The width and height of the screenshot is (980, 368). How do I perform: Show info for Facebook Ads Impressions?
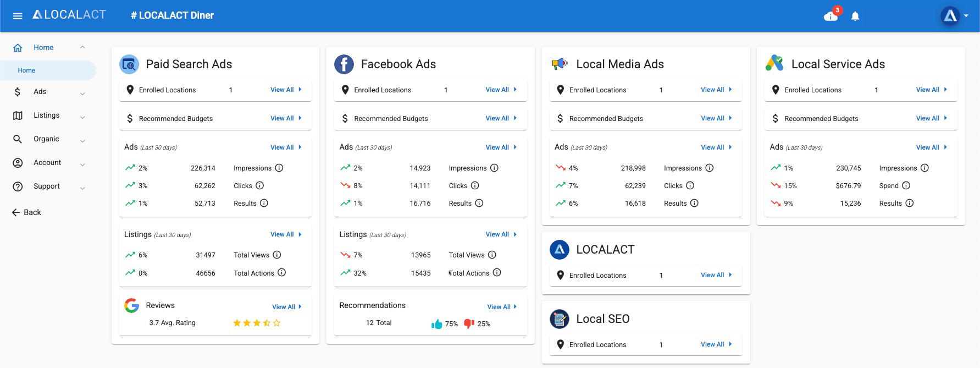click(494, 168)
